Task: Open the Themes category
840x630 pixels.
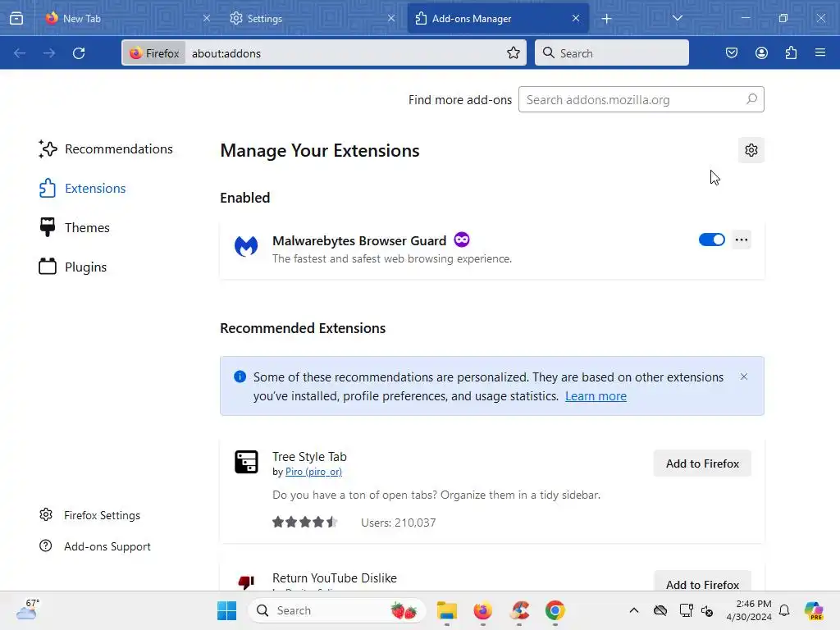Action: (x=75, y=228)
